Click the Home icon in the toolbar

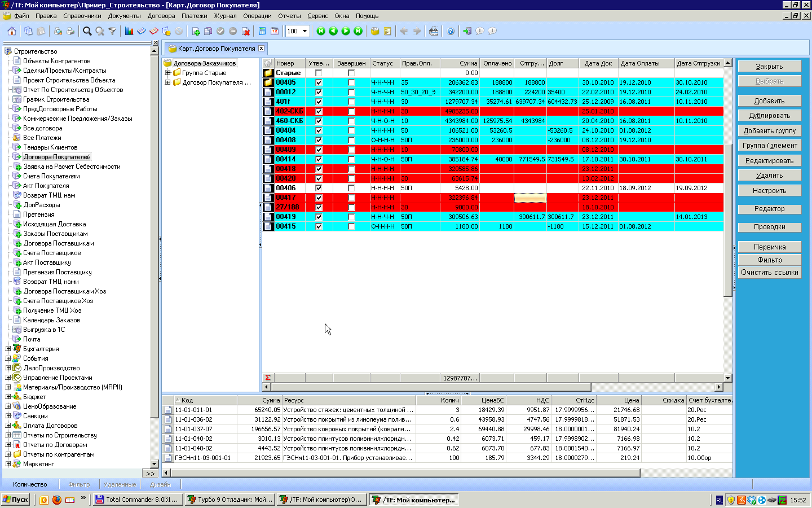pos(11,31)
